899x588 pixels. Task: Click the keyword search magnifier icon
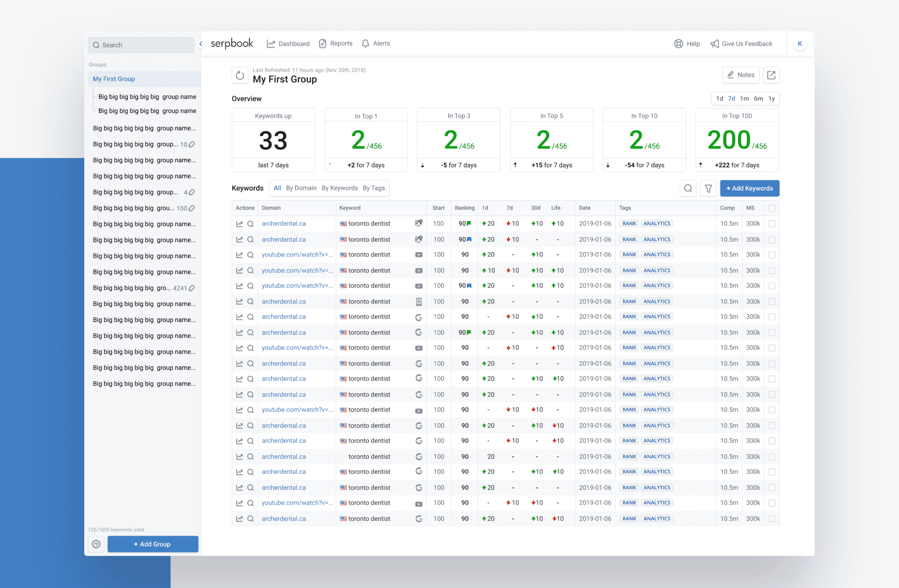coord(688,188)
